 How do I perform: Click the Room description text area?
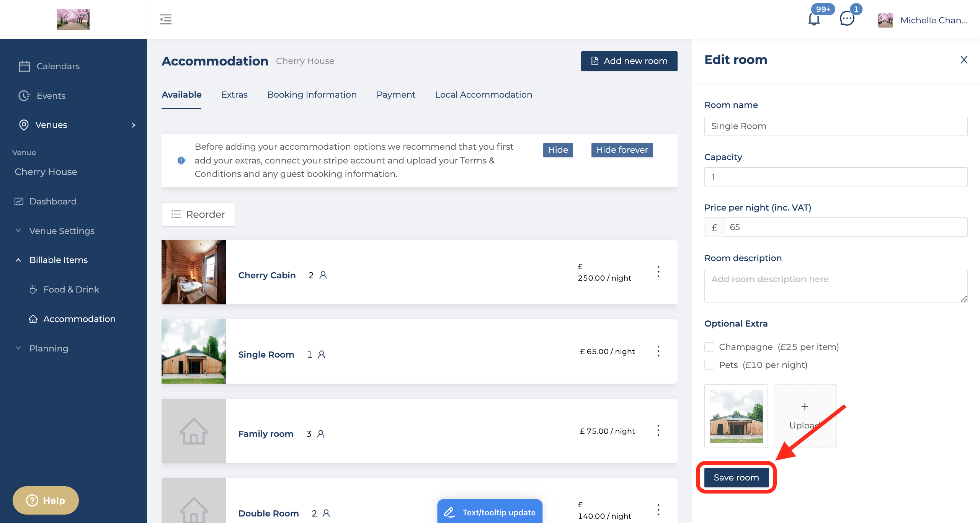click(x=836, y=286)
